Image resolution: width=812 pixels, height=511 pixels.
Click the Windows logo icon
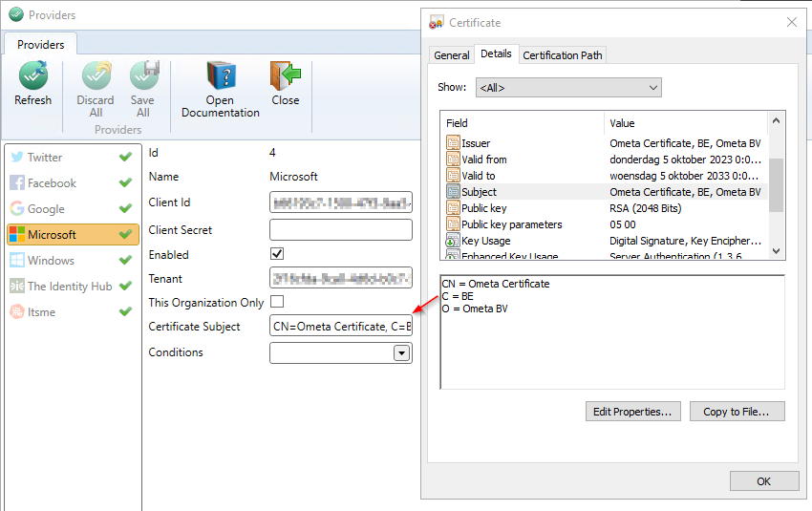point(17,260)
